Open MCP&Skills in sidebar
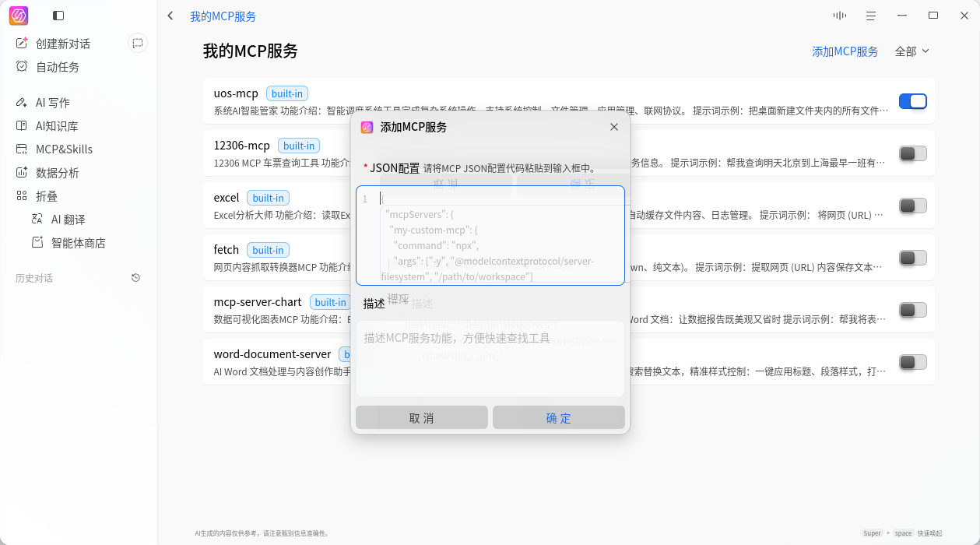 coord(64,149)
